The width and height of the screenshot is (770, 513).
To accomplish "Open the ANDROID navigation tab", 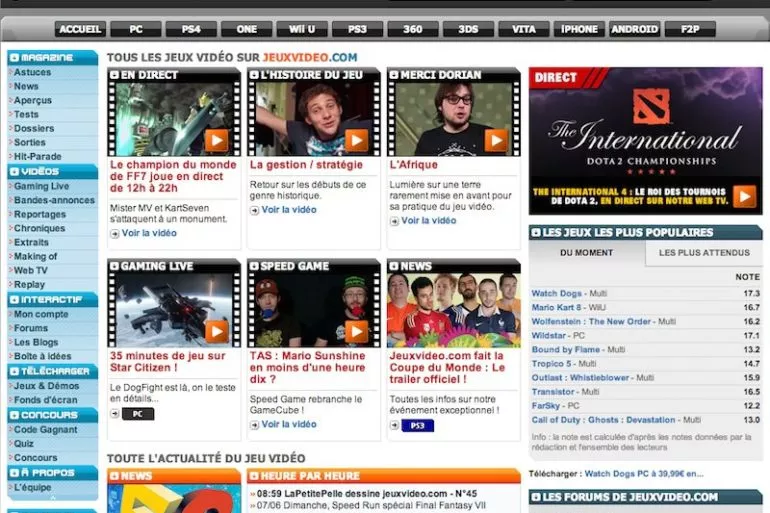I will point(634,29).
